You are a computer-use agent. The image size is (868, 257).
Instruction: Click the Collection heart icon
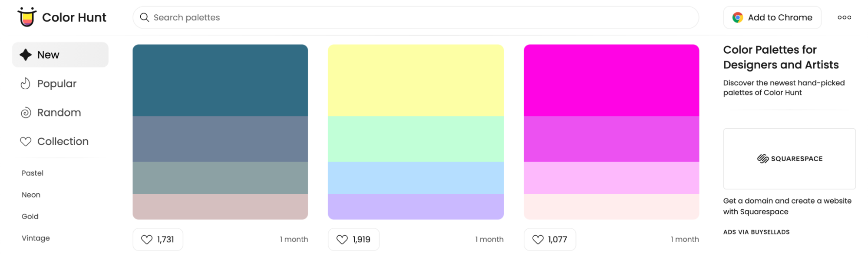(26, 141)
